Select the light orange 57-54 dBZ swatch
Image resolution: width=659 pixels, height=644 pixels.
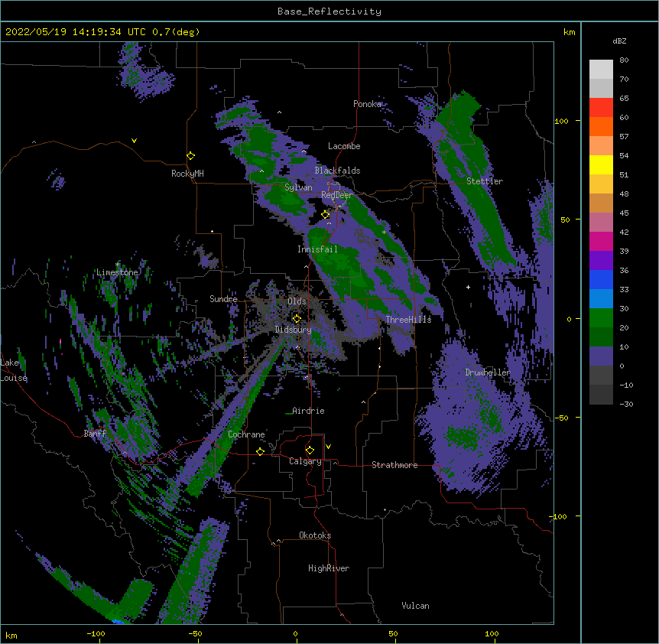click(x=601, y=146)
